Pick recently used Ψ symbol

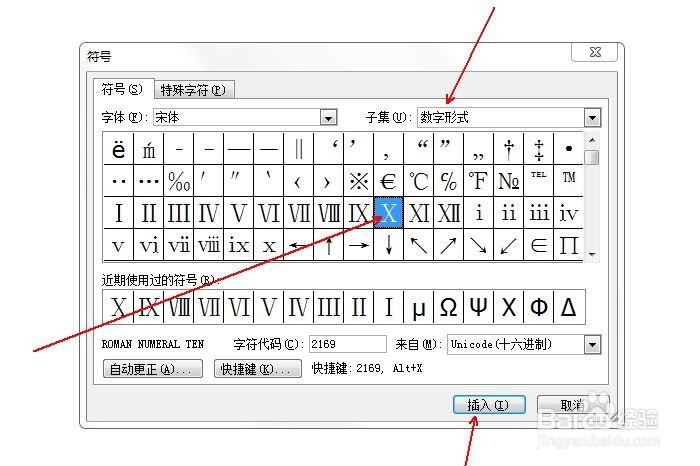[x=479, y=307]
